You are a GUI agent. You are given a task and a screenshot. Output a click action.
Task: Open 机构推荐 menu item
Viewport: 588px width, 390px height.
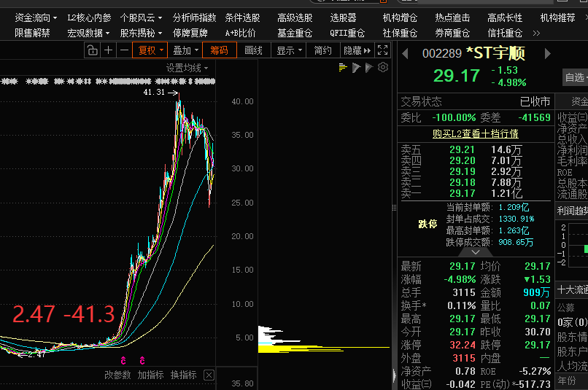557,17
